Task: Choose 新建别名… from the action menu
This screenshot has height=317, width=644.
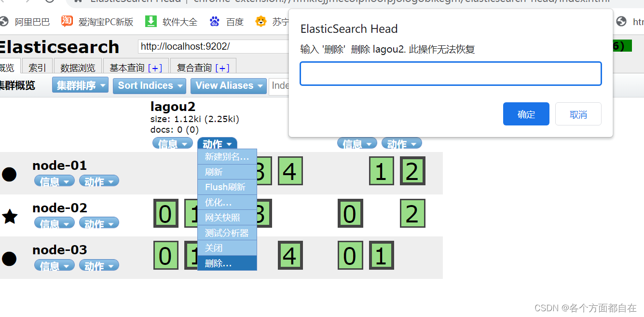Action: (x=227, y=157)
